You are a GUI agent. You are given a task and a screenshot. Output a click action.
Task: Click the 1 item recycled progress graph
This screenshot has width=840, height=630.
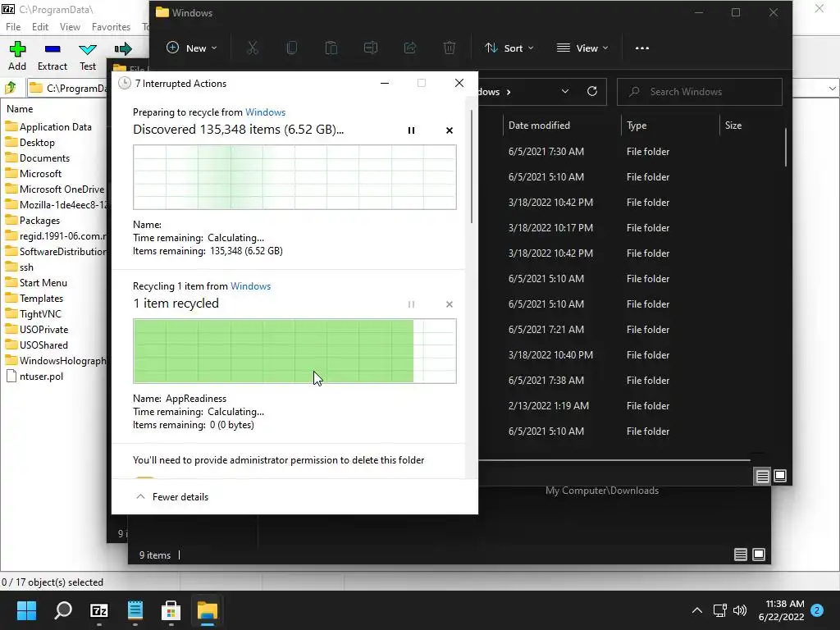click(x=294, y=351)
